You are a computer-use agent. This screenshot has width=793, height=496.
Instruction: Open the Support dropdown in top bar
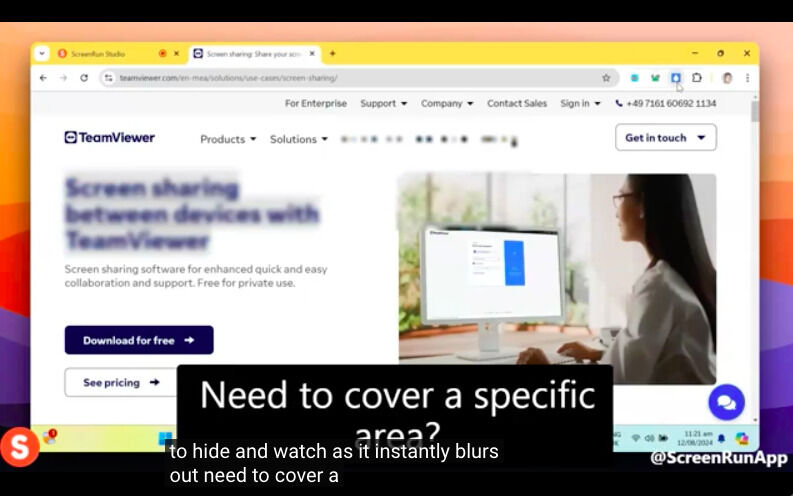[x=383, y=103]
